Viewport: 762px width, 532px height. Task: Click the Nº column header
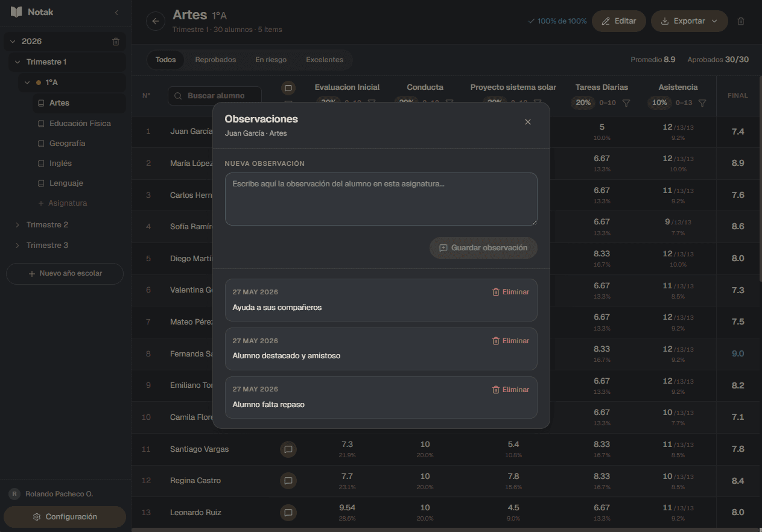point(147,95)
